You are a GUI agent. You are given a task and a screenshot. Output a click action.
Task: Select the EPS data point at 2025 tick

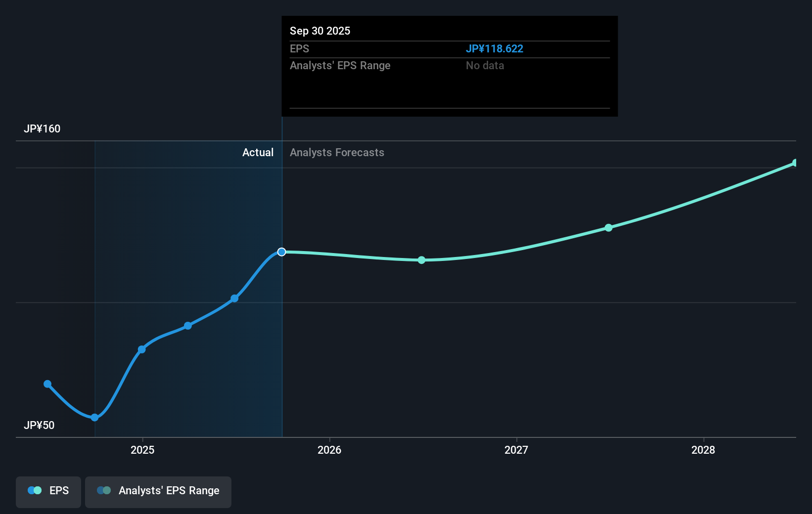142,349
